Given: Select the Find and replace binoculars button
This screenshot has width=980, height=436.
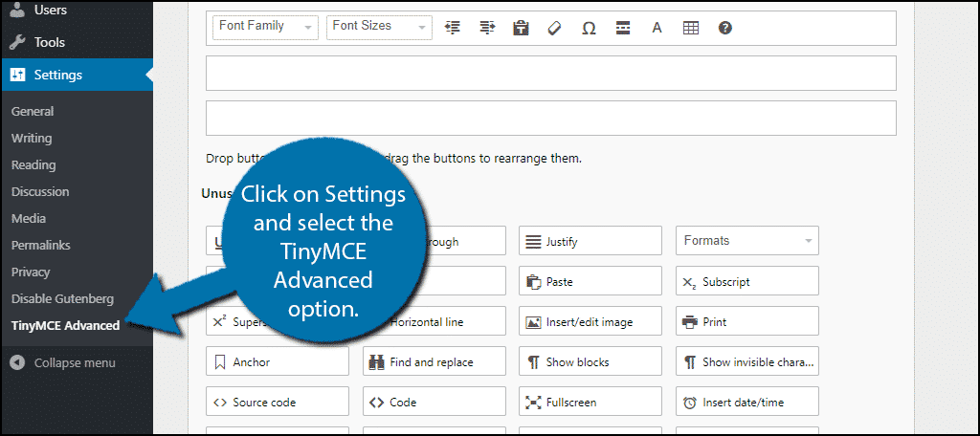Looking at the screenshot, I should click(x=434, y=361).
